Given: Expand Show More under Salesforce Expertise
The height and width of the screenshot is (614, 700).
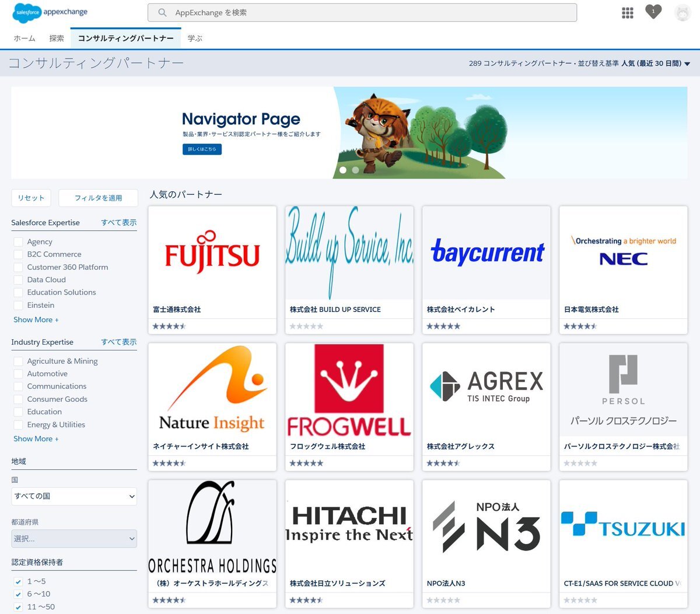Looking at the screenshot, I should pos(36,320).
